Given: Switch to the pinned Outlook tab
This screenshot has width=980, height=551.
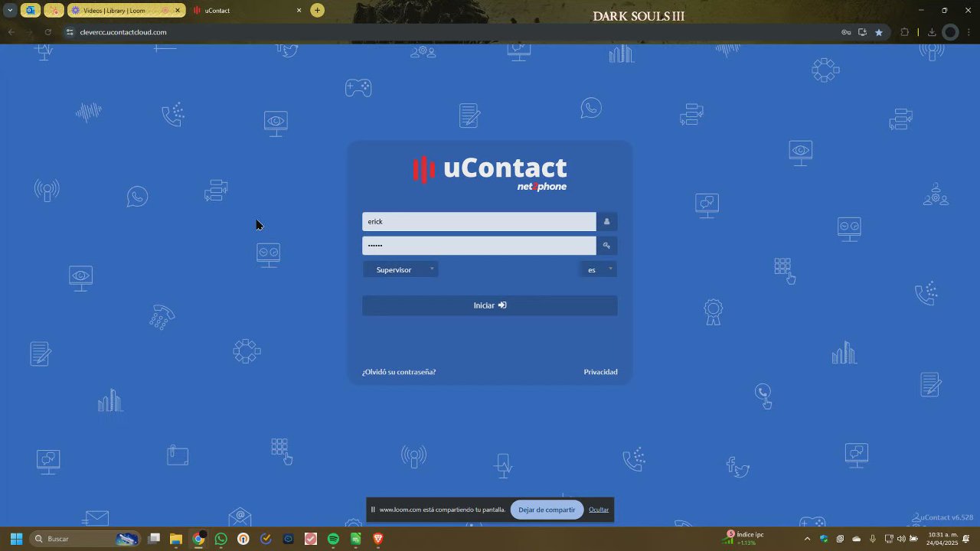Looking at the screenshot, I should [31, 11].
